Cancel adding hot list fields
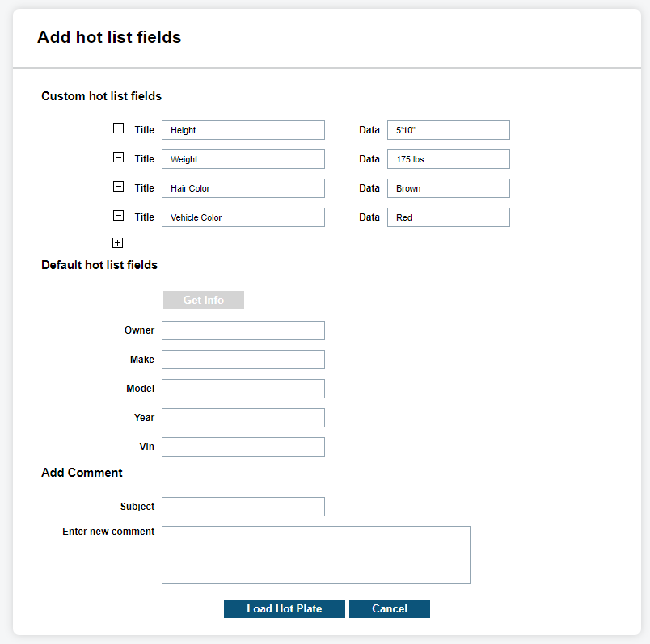Viewport: 650px width, 644px height. [x=389, y=609]
